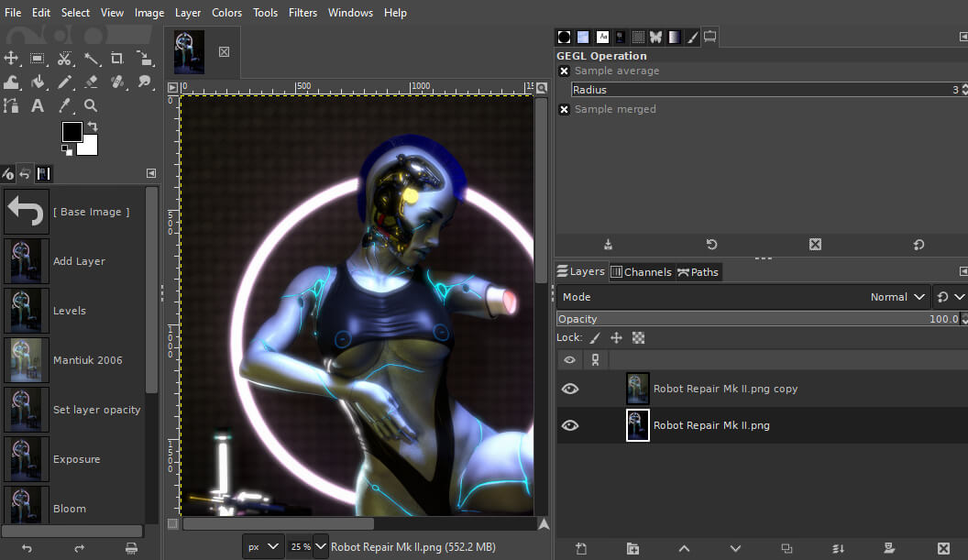
Task: Open the Colors menu
Action: (x=226, y=12)
